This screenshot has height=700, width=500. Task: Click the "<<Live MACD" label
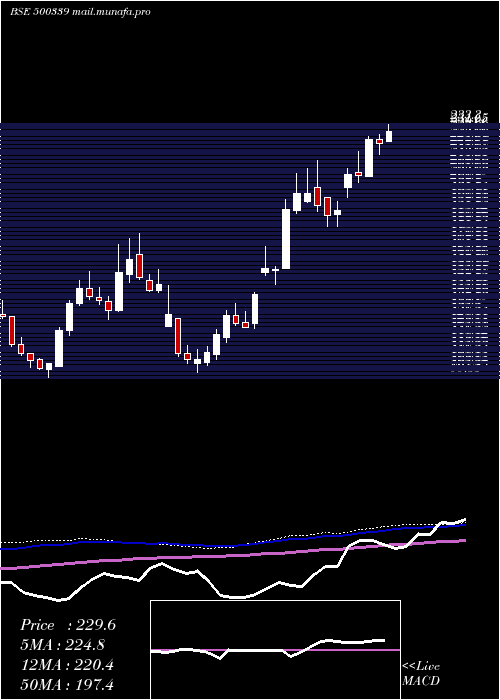click(421, 673)
